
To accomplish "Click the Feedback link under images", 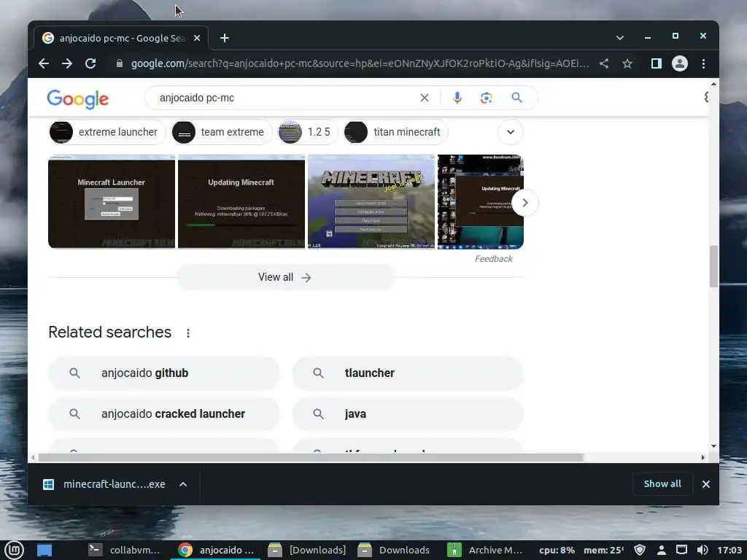I will tap(494, 259).
